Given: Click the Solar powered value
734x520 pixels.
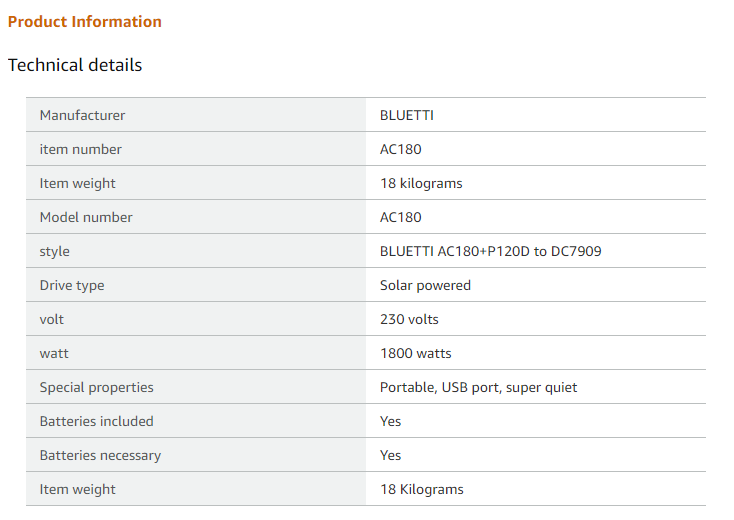Looking at the screenshot, I should pyautogui.click(x=425, y=285).
